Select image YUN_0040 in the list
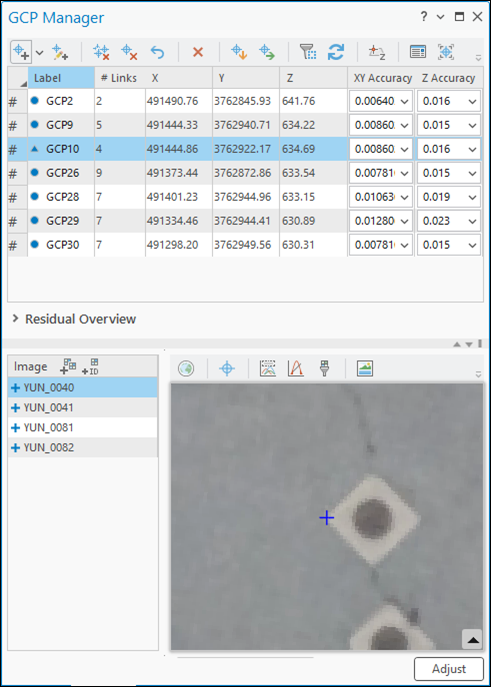The height and width of the screenshot is (687, 491). [83, 388]
